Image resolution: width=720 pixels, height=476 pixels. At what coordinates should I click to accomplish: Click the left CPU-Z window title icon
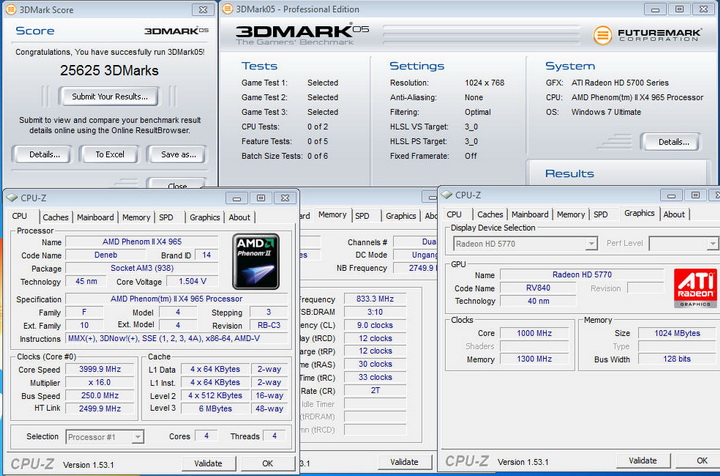11,198
